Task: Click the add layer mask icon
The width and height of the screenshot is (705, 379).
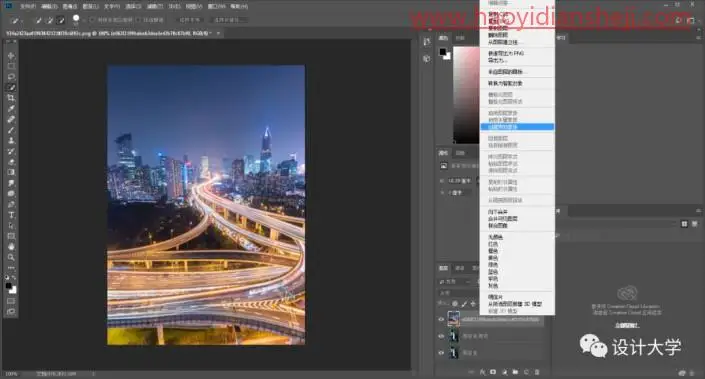Action: [x=493, y=372]
